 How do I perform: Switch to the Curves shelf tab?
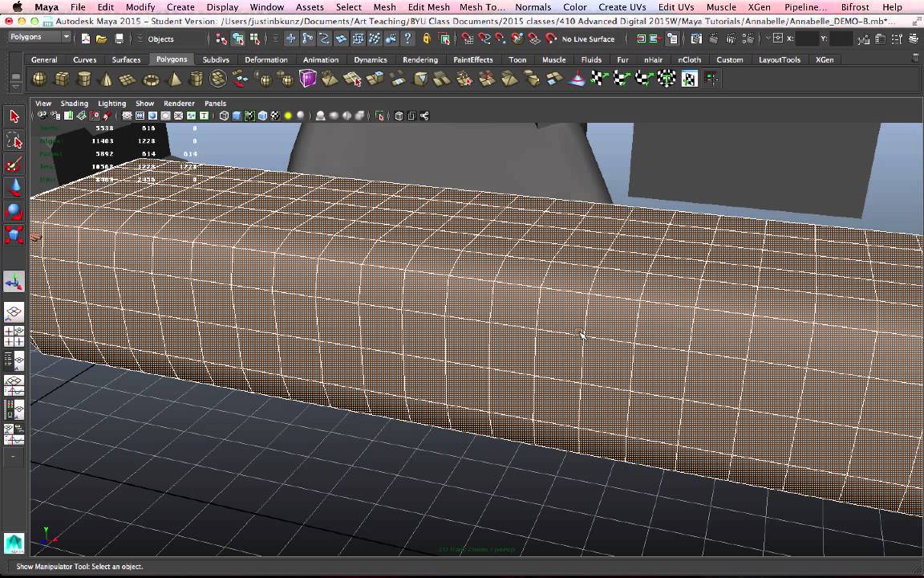pyautogui.click(x=85, y=59)
